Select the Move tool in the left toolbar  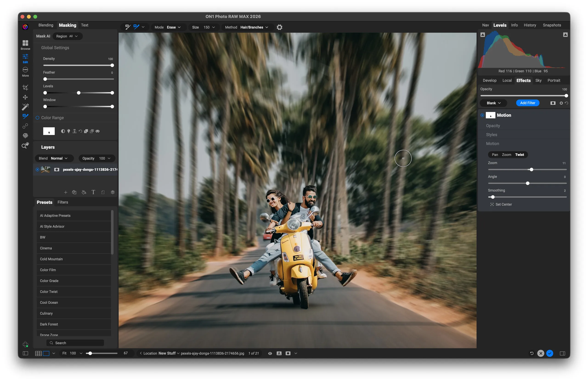pos(25,97)
